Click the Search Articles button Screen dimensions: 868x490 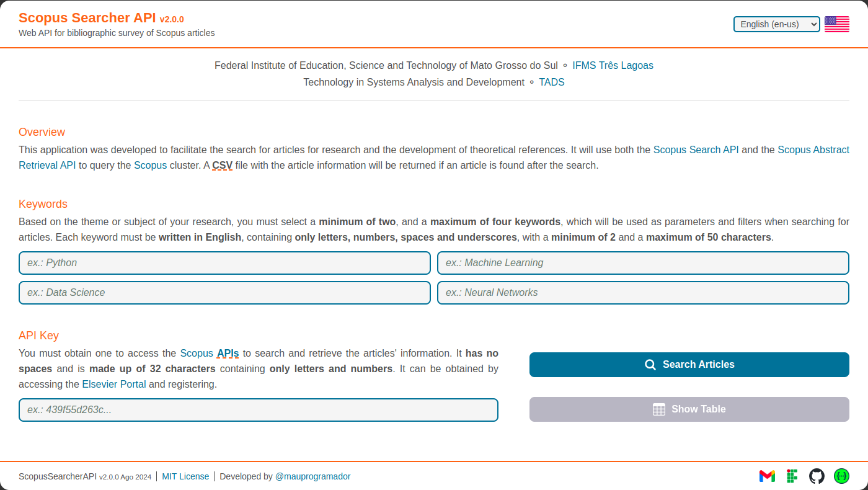pos(689,365)
